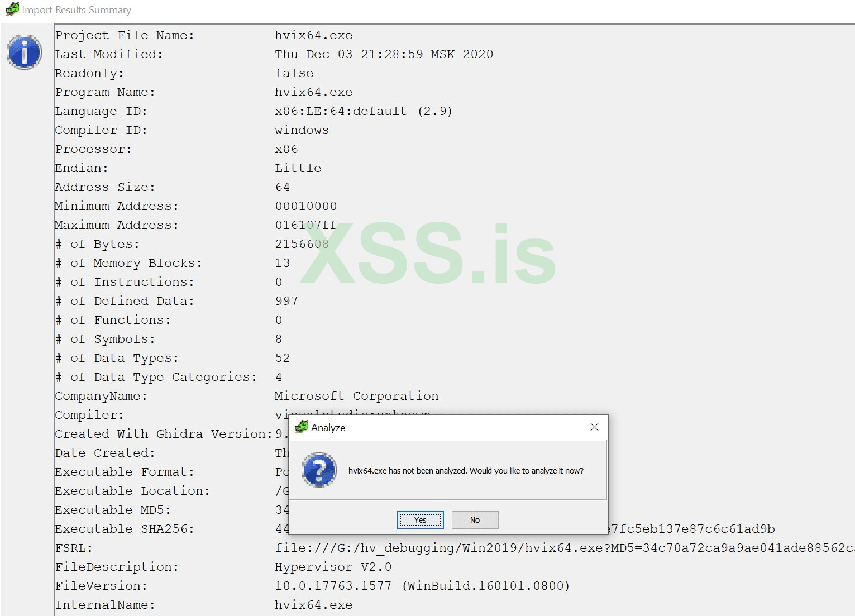855x616 pixels.
Task: Click the CompanyName label
Action: [101, 396]
